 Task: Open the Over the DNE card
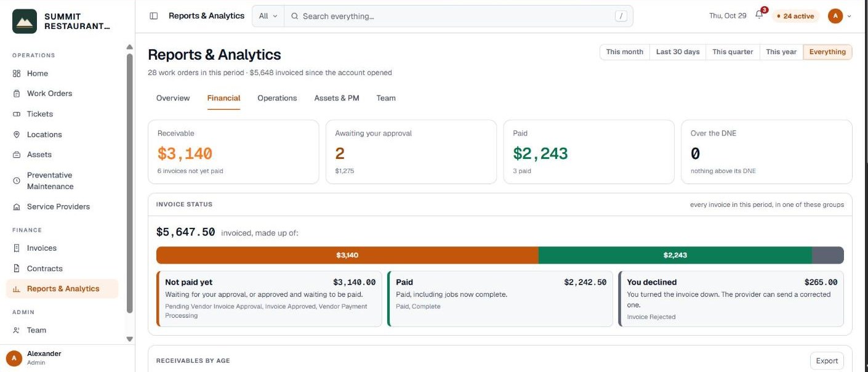coord(766,152)
